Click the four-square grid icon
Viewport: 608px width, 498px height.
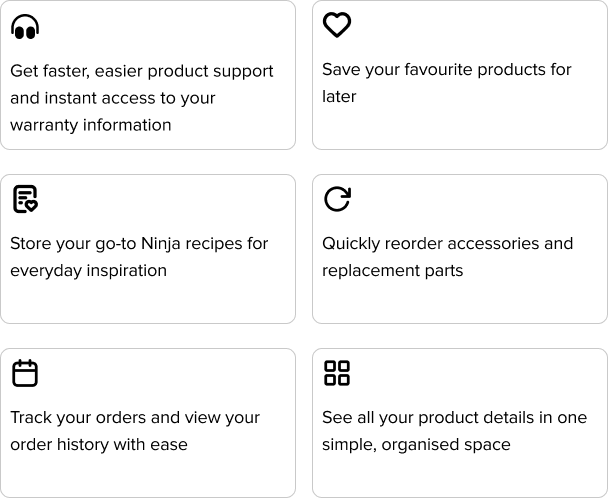[337, 374]
